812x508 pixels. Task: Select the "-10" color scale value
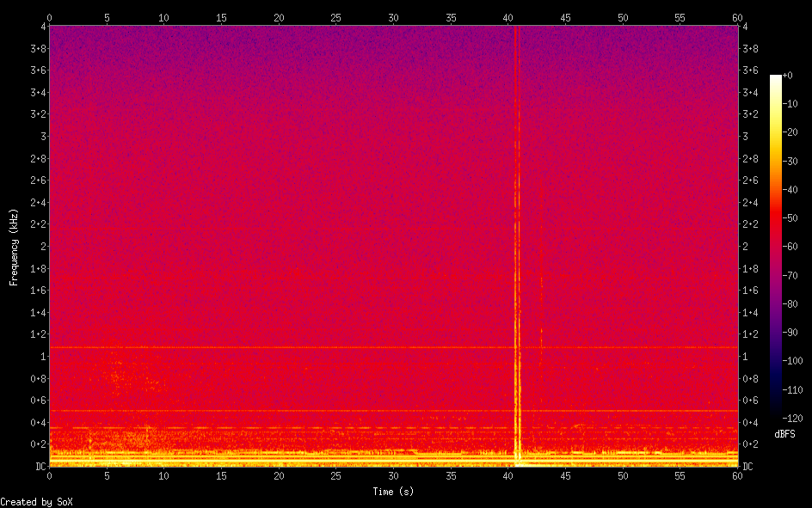point(790,104)
